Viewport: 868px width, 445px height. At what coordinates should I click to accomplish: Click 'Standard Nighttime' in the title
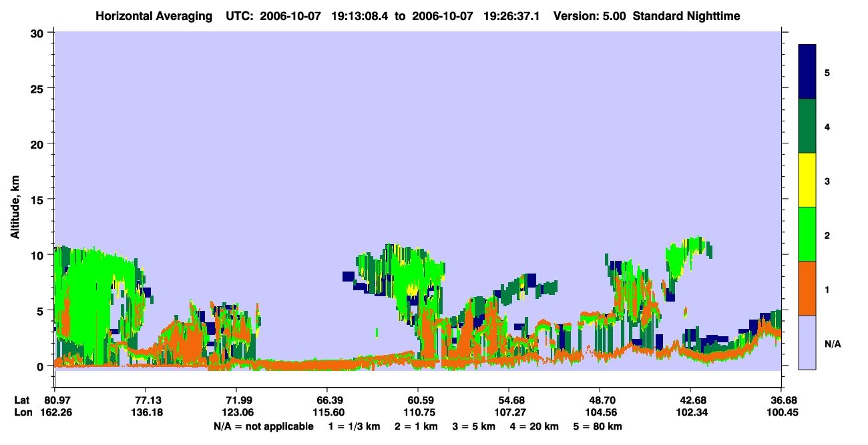coord(686,15)
